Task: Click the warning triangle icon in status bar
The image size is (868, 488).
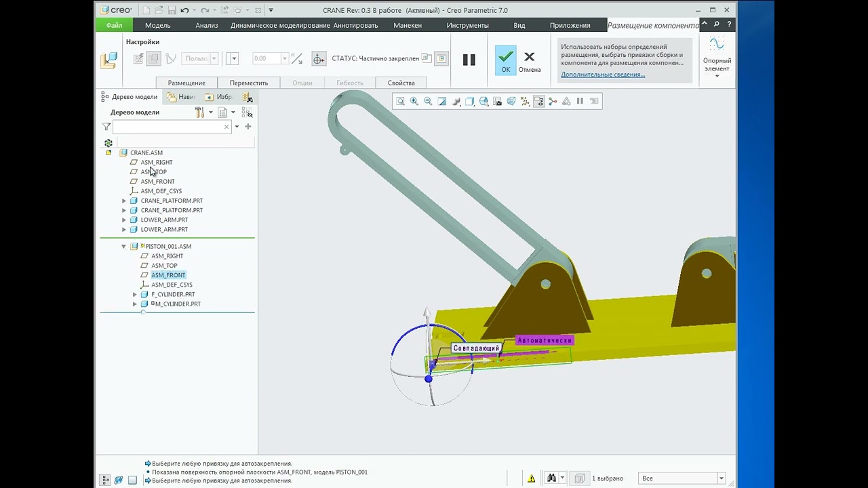Action: pyautogui.click(x=532, y=479)
